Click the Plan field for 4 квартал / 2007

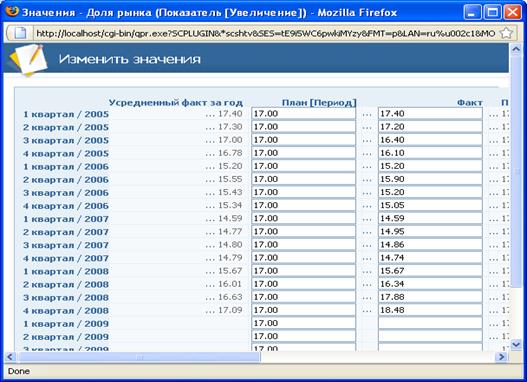(303, 258)
